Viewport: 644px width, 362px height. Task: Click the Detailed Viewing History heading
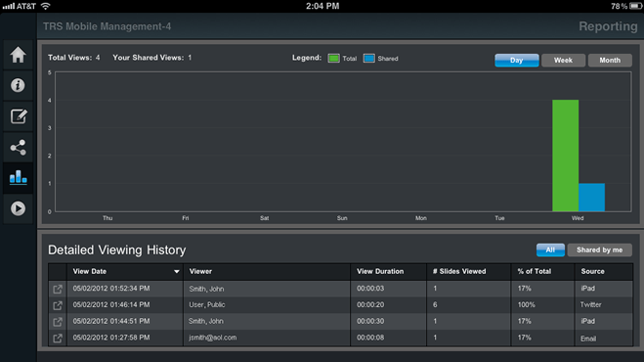pos(117,250)
